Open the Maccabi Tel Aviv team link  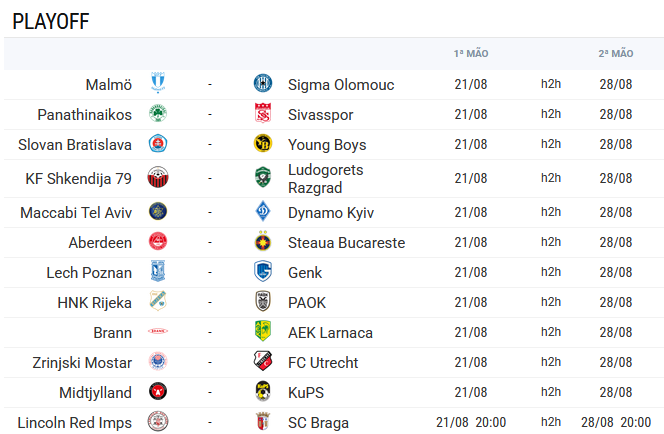pos(76,213)
